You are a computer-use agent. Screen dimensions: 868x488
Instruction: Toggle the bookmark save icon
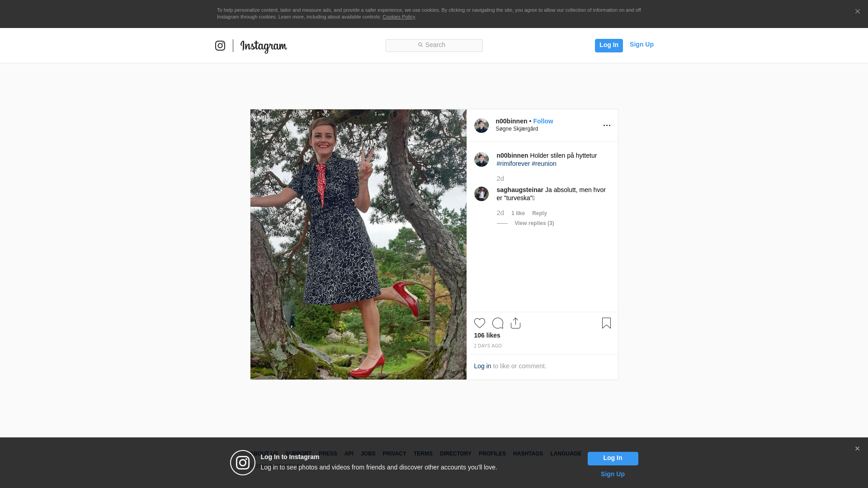click(606, 323)
